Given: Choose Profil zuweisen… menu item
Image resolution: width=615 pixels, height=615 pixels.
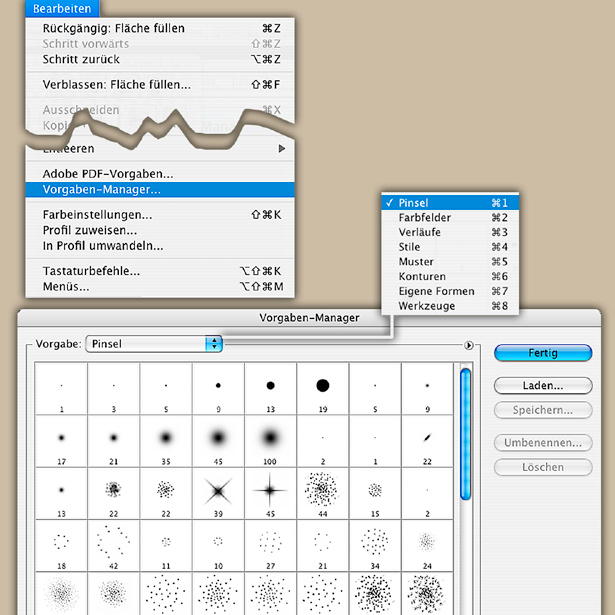Looking at the screenshot, I should 160,230.
